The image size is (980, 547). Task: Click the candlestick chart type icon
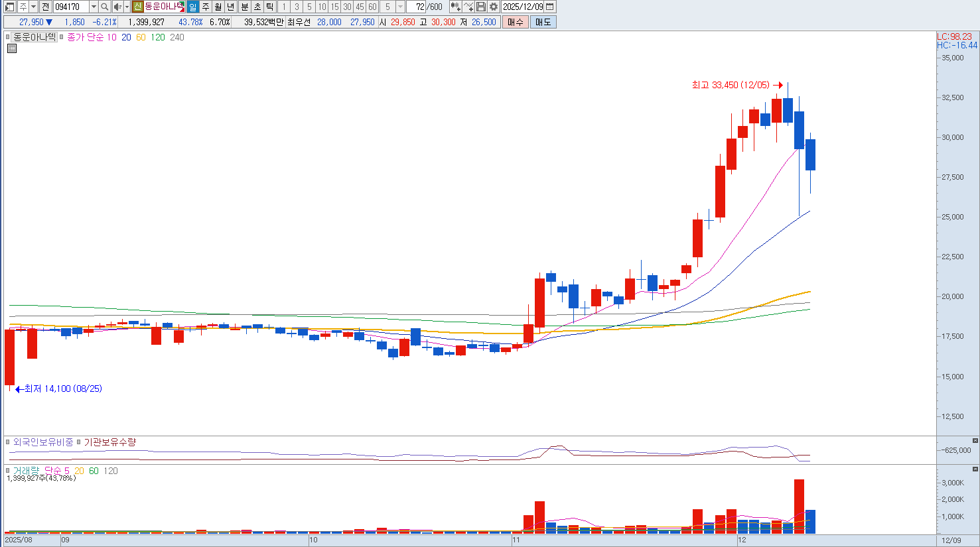[x=455, y=7]
